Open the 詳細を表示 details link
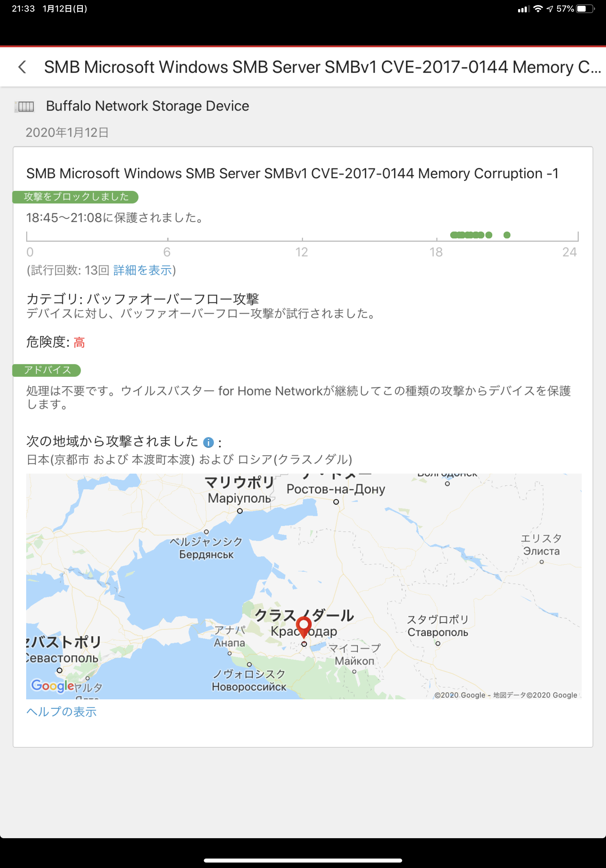 pyautogui.click(x=142, y=270)
